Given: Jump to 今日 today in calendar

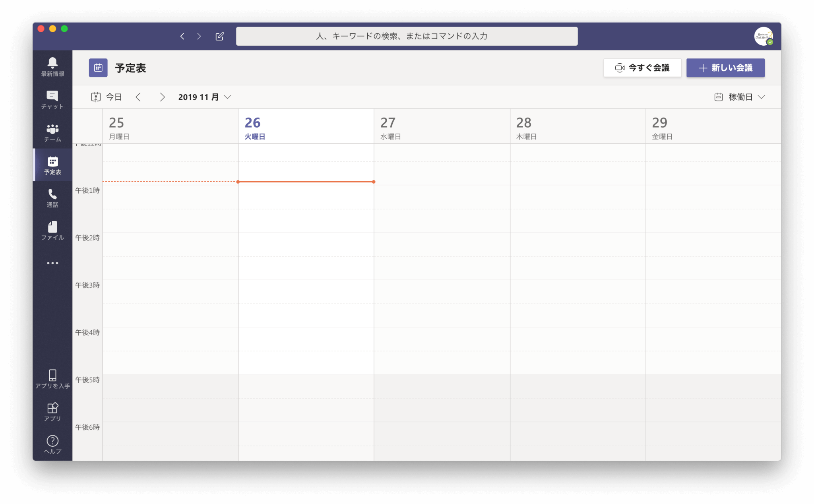Looking at the screenshot, I should [107, 97].
